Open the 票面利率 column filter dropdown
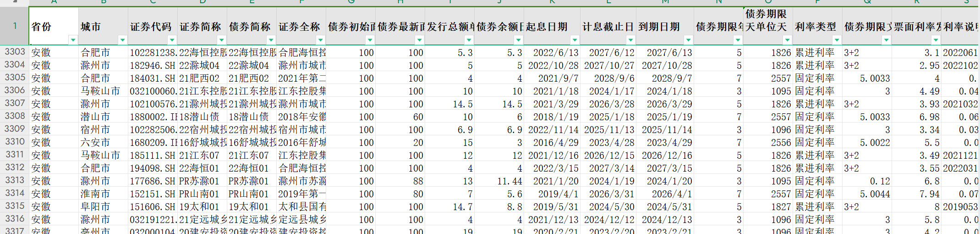 (936, 40)
